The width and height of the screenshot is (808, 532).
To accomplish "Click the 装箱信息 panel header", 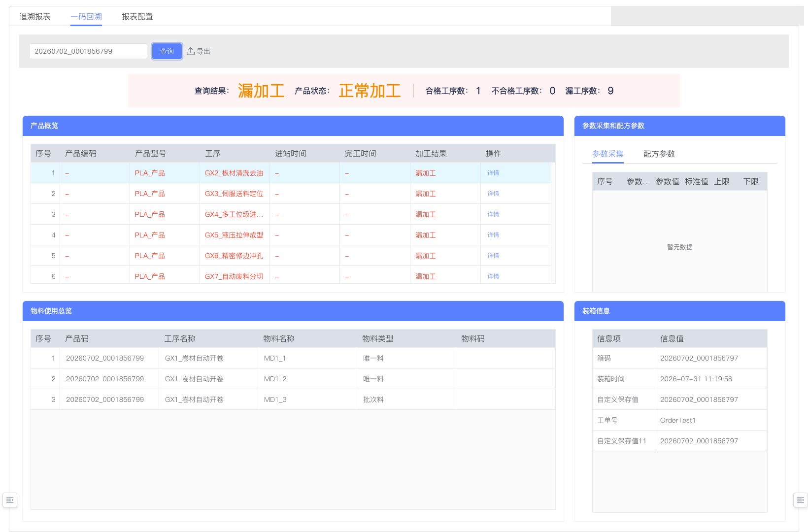I will [680, 311].
